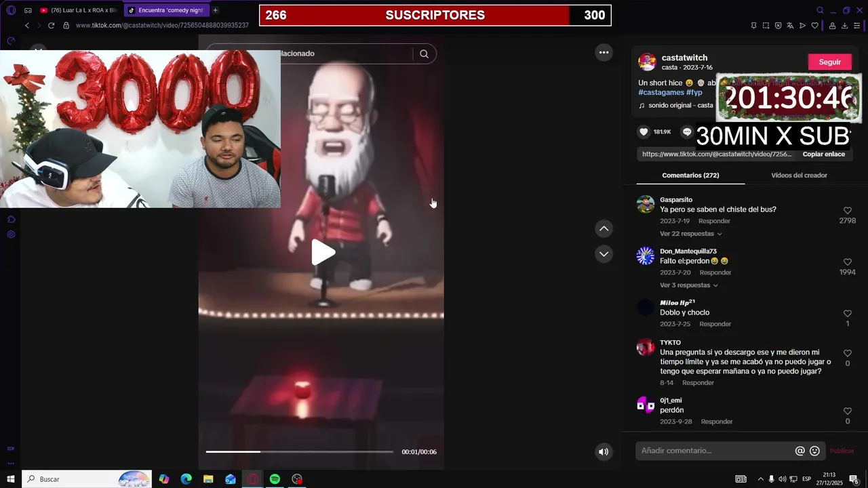Reply to TYKTO's comment via 'Responder'
Screen dimensions: 868x488
click(698, 383)
